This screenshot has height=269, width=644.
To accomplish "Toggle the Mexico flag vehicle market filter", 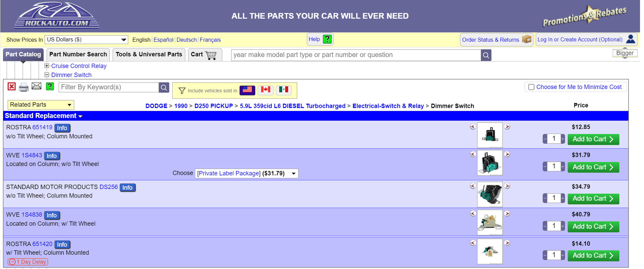I will point(284,90).
